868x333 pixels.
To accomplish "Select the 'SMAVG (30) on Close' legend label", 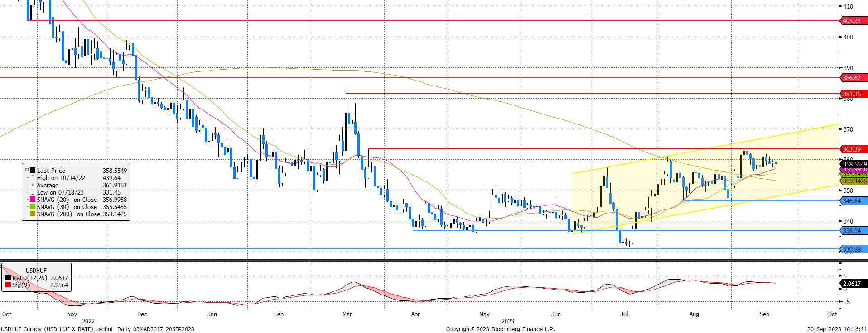I will (x=67, y=207).
